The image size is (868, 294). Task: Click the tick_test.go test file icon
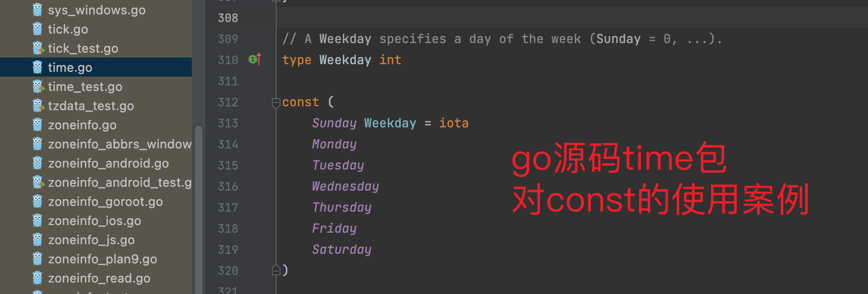tap(38, 48)
